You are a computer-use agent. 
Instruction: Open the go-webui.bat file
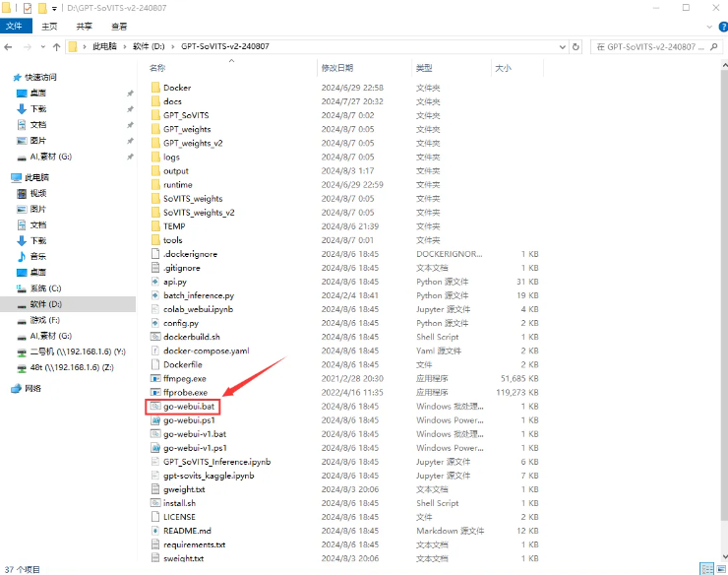[x=189, y=406]
